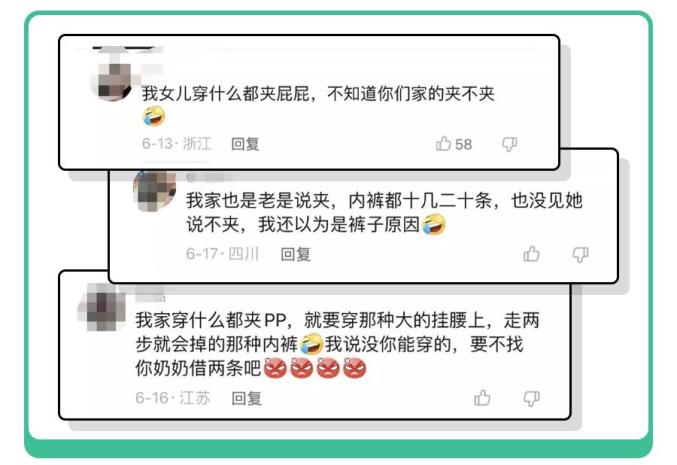Click the laughing emoji below 我女儿穿什么 comment

(154, 117)
